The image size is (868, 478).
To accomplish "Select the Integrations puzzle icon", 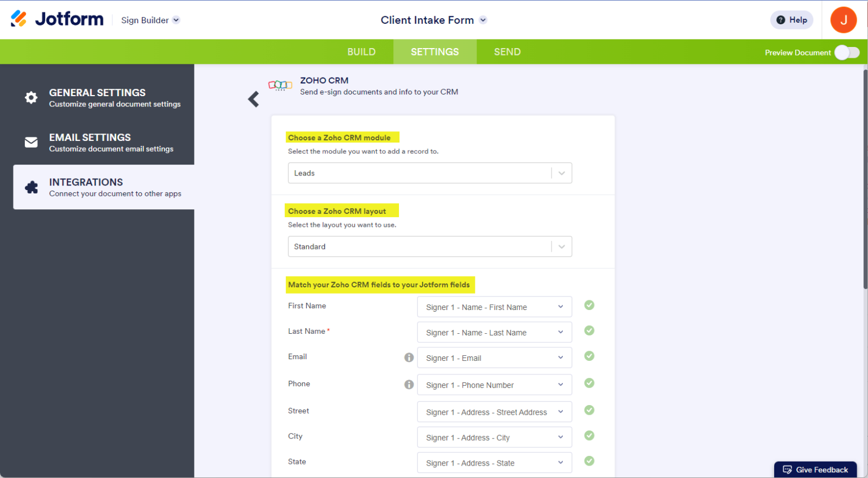I will click(x=31, y=187).
